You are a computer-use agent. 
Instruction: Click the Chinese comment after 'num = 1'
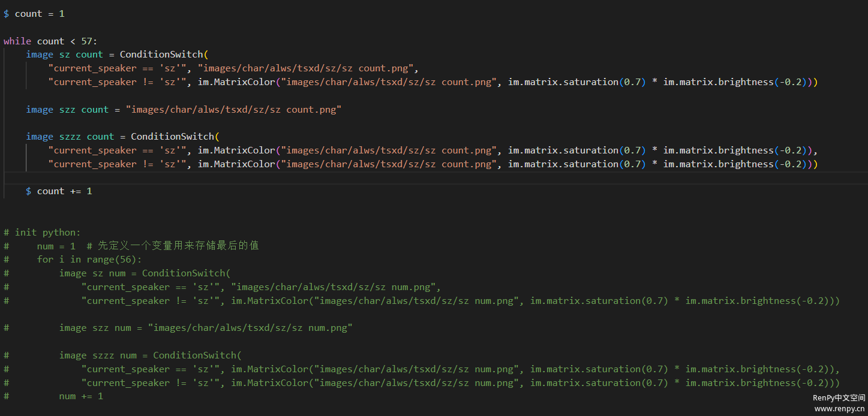pos(173,246)
